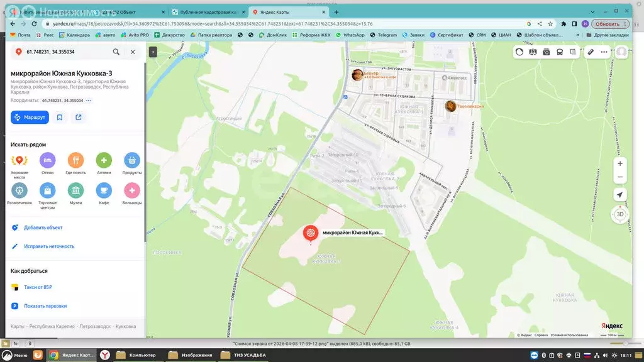Click the Показать парковки link
This screenshot has width=644, height=362.
[x=45, y=306]
